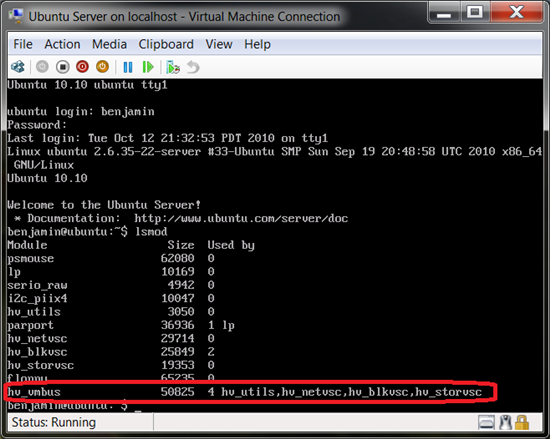Close the Virtual Machine Connection window
Viewport: 550px width, 439px height.
pos(517,13)
